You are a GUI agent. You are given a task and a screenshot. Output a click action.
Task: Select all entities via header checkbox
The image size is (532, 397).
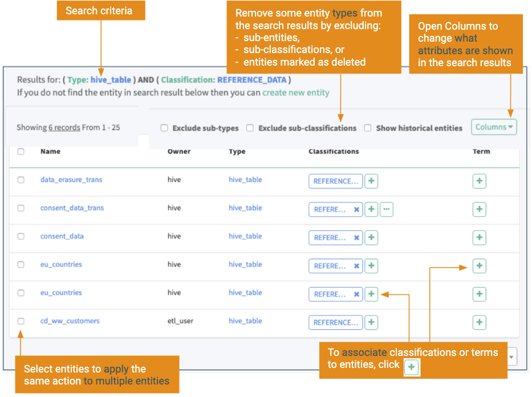point(21,152)
